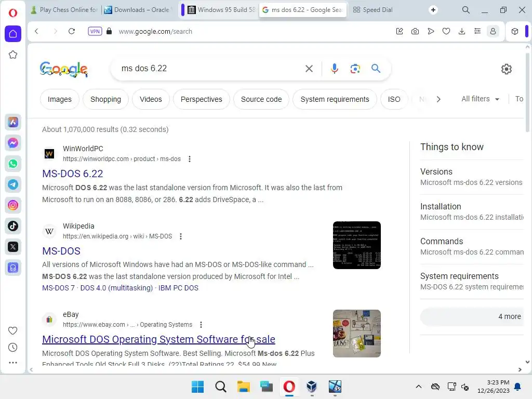Viewport: 532px width, 399px height.
Task: Go back to the previous page
Action: pos(37,31)
